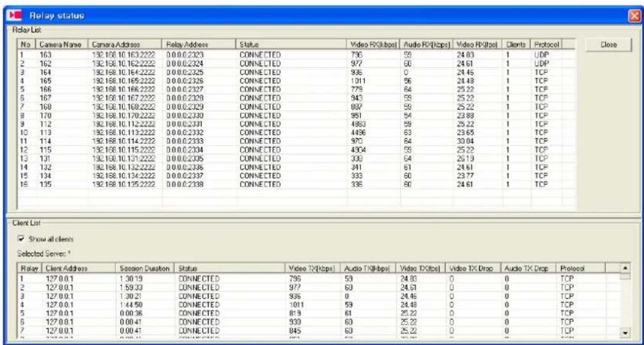Viewport: 644px width, 345px height.
Task: Click relay address 0.0.0.0:2329
Action: 186,106
